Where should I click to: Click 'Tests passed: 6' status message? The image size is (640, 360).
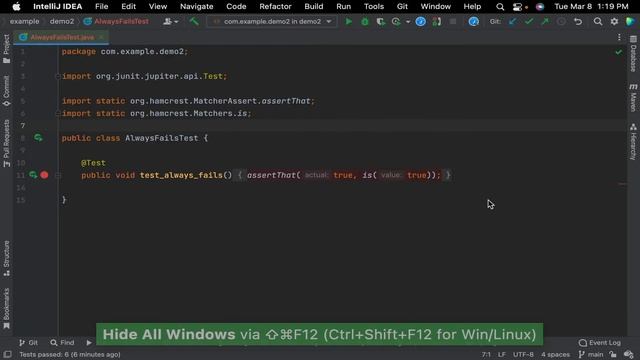click(x=69, y=354)
